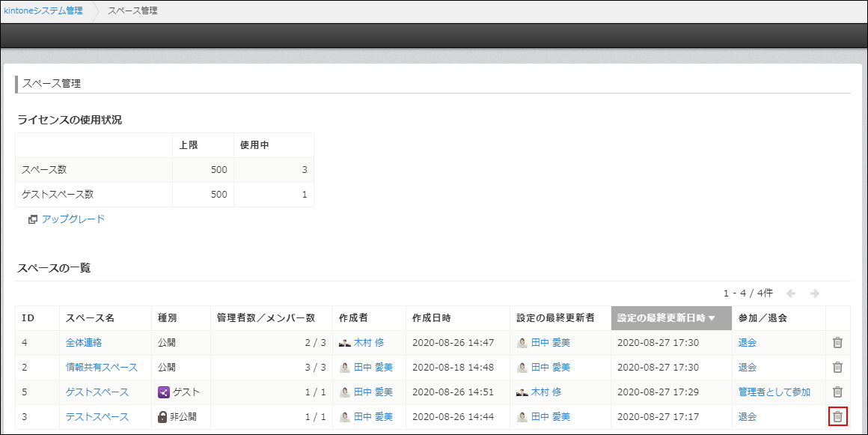The width and height of the screenshot is (868, 435).
Task: Click スペース管理 breadcrumb item
Action: 132,11
